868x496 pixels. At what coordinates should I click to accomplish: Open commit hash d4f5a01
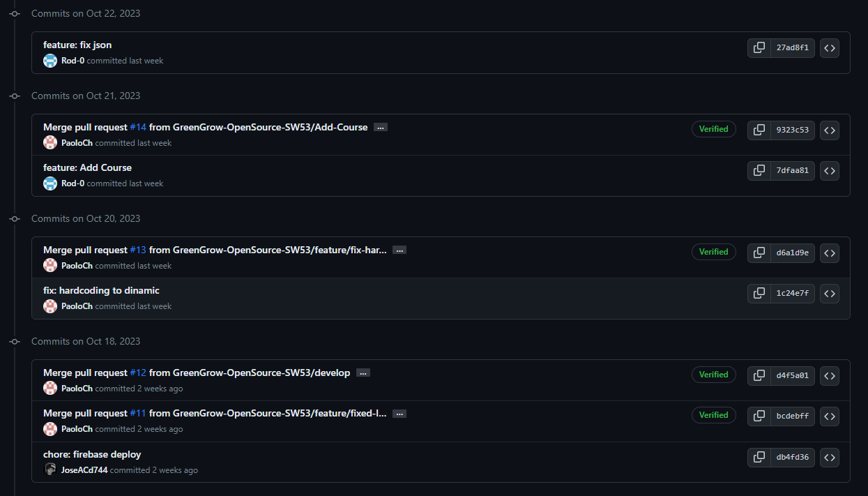[793, 376]
